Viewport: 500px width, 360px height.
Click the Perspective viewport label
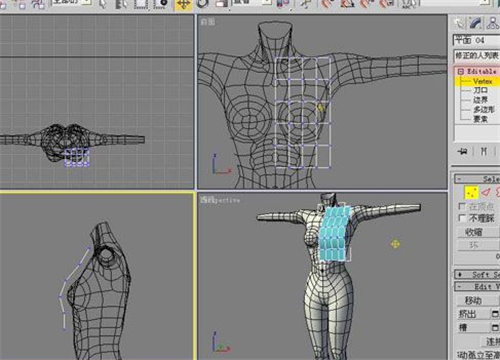pyautogui.click(x=220, y=200)
